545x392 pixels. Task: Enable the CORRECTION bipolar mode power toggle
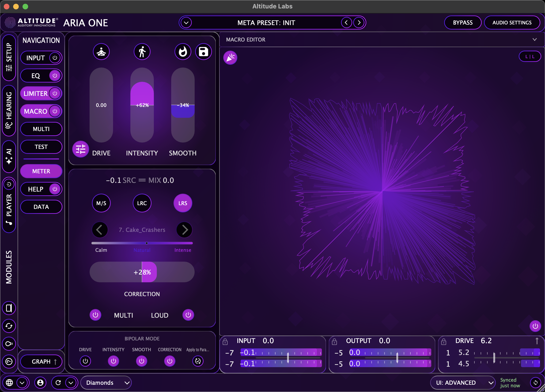click(170, 361)
